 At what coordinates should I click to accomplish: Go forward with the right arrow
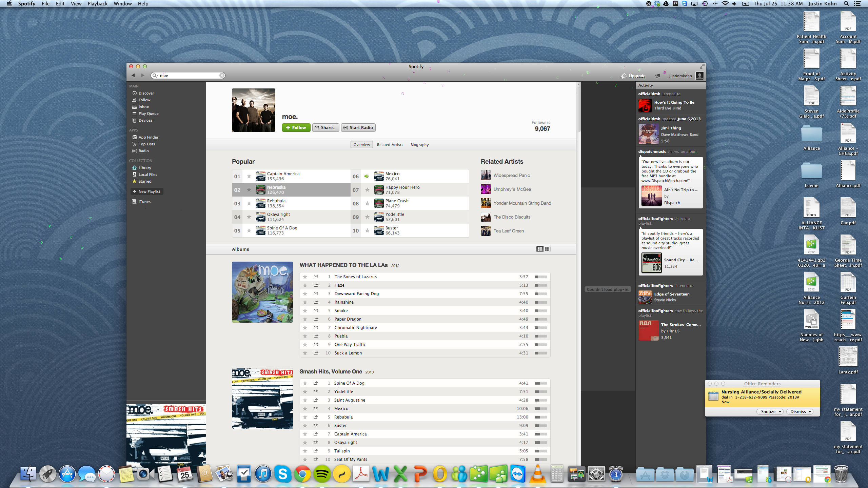143,75
